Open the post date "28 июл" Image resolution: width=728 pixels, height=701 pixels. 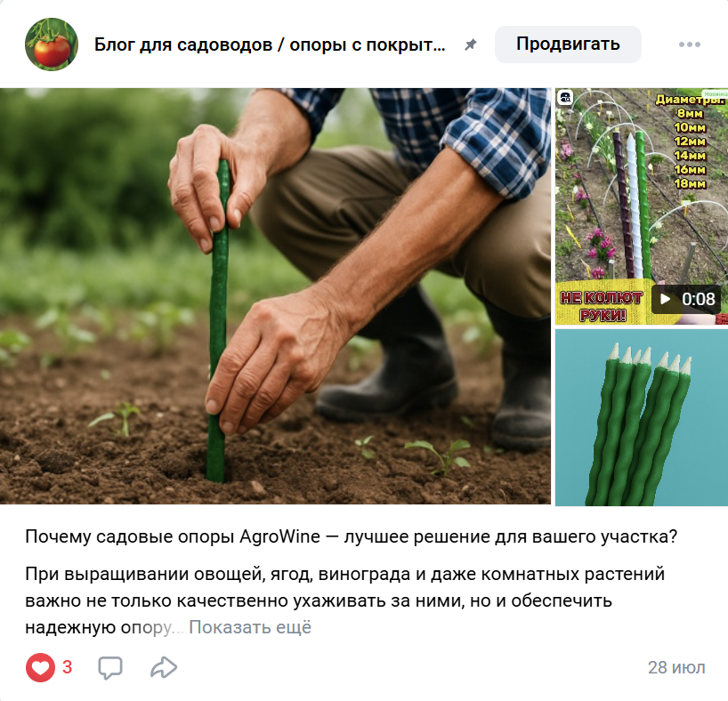(x=676, y=667)
